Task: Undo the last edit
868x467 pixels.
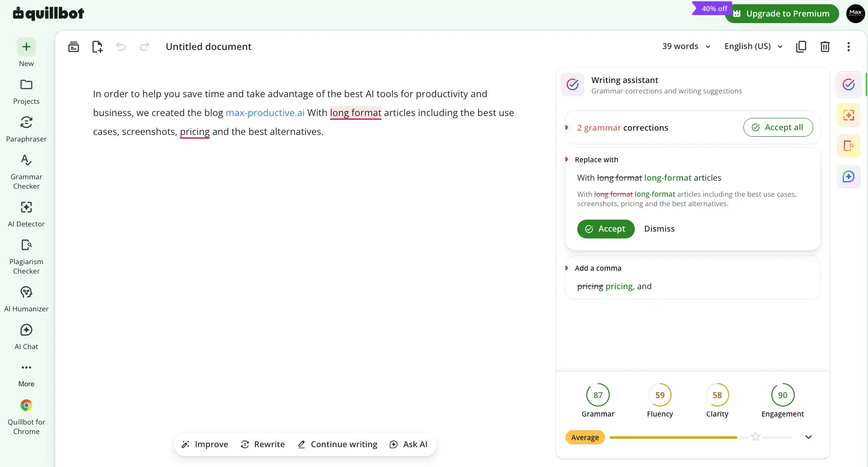Action: tap(121, 46)
